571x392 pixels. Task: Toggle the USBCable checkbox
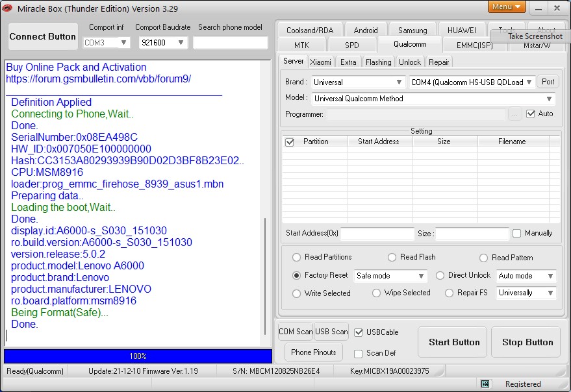[x=359, y=332]
